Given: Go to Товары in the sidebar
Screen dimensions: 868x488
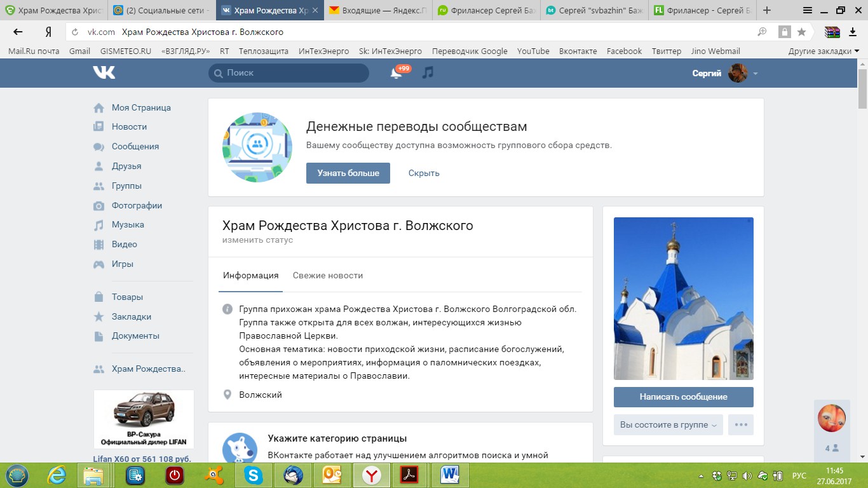Looking at the screenshot, I should 127,297.
